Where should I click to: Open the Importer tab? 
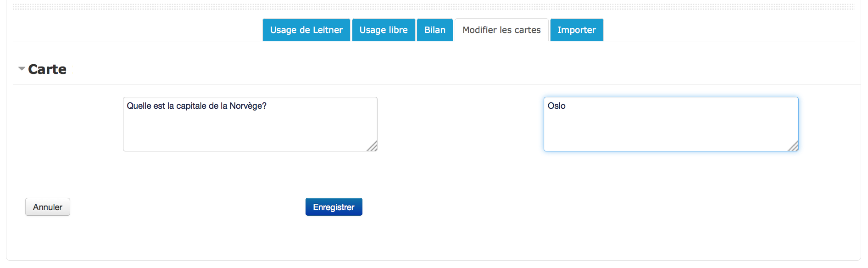click(x=576, y=30)
